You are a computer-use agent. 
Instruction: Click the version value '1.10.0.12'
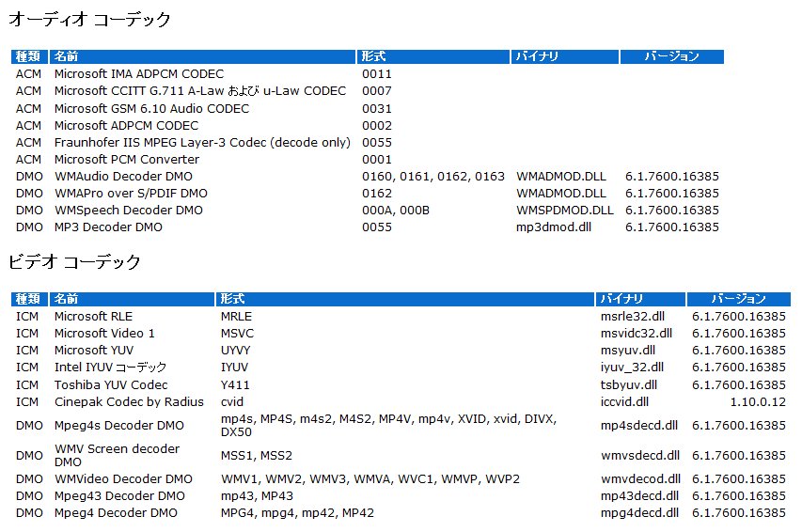click(758, 401)
